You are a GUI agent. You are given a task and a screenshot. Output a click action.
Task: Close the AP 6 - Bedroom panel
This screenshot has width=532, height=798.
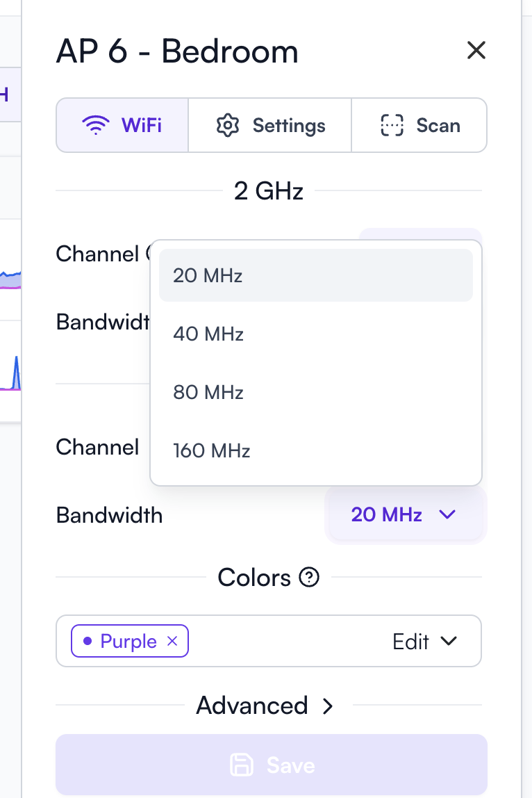click(x=476, y=50)
